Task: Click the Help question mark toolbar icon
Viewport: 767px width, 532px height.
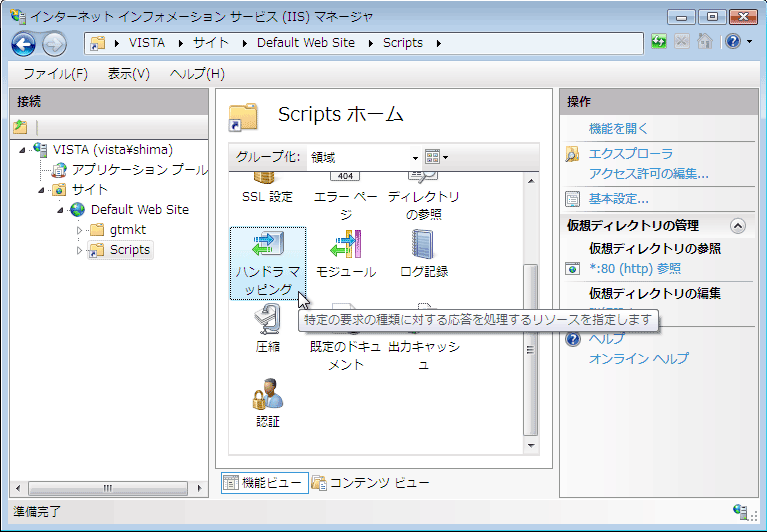Action: coord(733,42)
